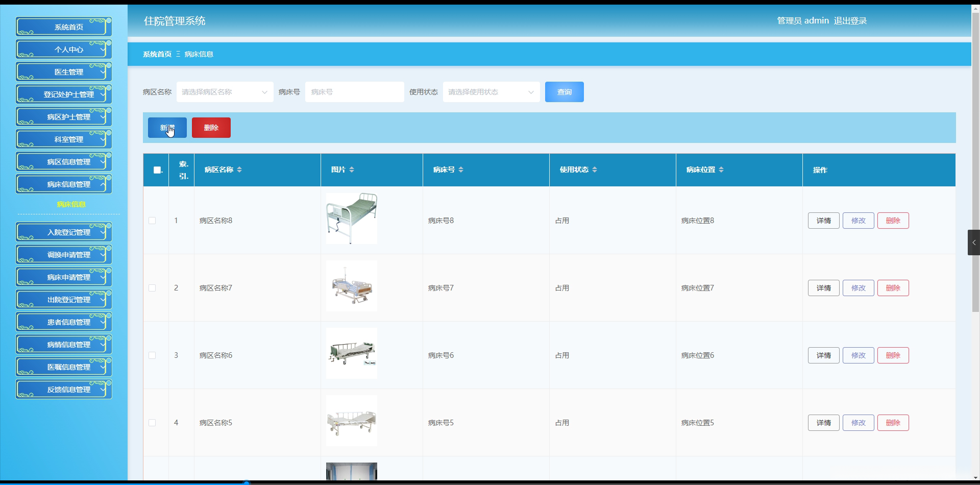Open the bed image for 病床号5
Viewport: 980px width, 485px height.
pos(352,421)
